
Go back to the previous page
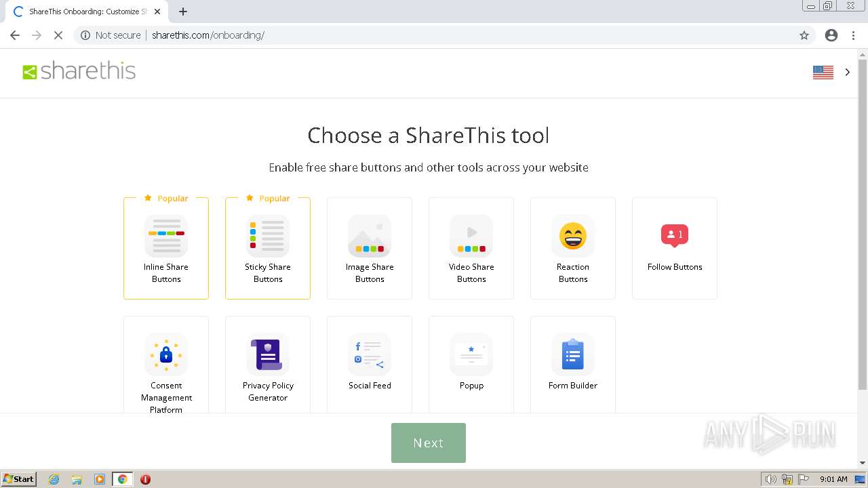coord(15,35)
